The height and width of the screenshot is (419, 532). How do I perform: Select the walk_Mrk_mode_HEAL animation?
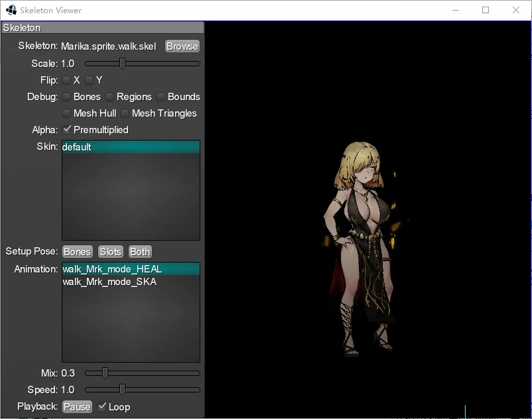(131, 269)
